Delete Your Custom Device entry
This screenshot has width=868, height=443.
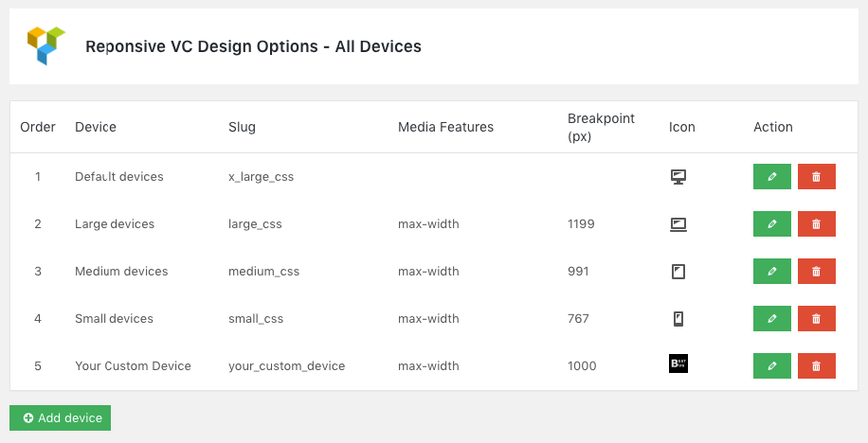point(817,365)
